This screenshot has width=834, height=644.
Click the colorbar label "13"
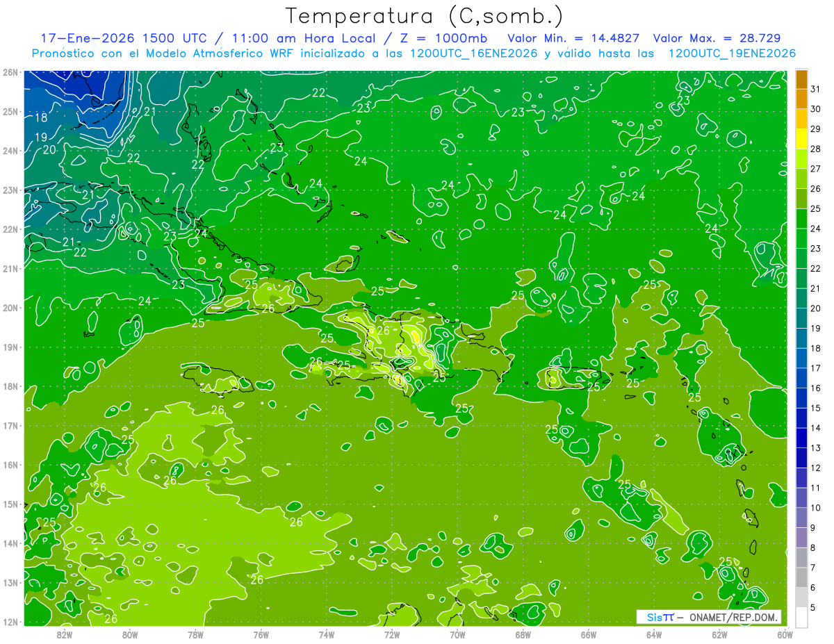[x=816, y=448]
